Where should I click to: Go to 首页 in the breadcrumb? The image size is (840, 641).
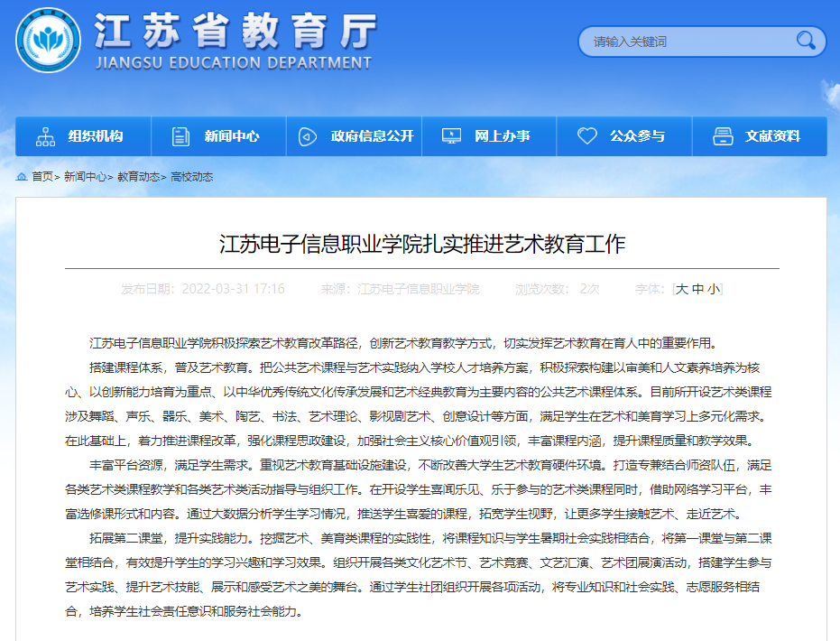click(42, 177)
